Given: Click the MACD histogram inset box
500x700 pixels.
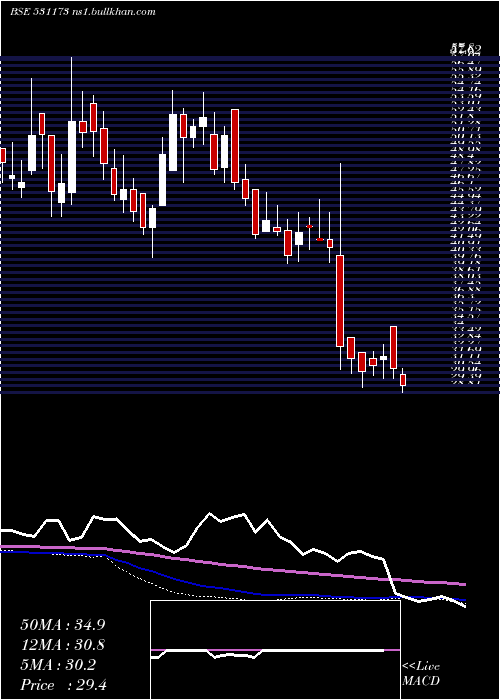Looking at the screenshot, I should pyautogui.click(x=275, y=650).
